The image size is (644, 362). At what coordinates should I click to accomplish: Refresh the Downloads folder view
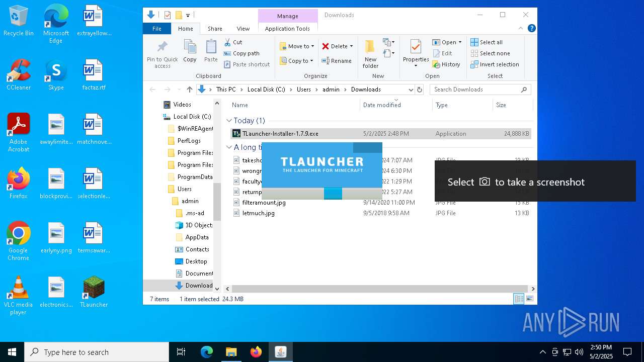(420, 89)
